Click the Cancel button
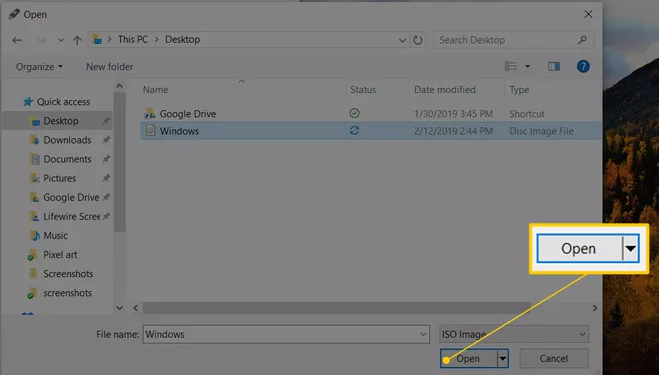The width and height of the screenshot is (659, 375). 554,359
